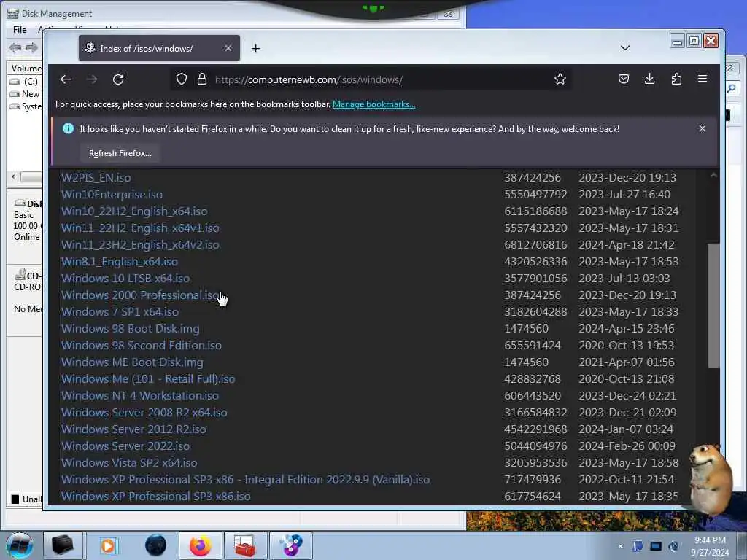Dismiss the Firefox refresh notification
This screenshot has height=560, width=747.
[703, 128]
